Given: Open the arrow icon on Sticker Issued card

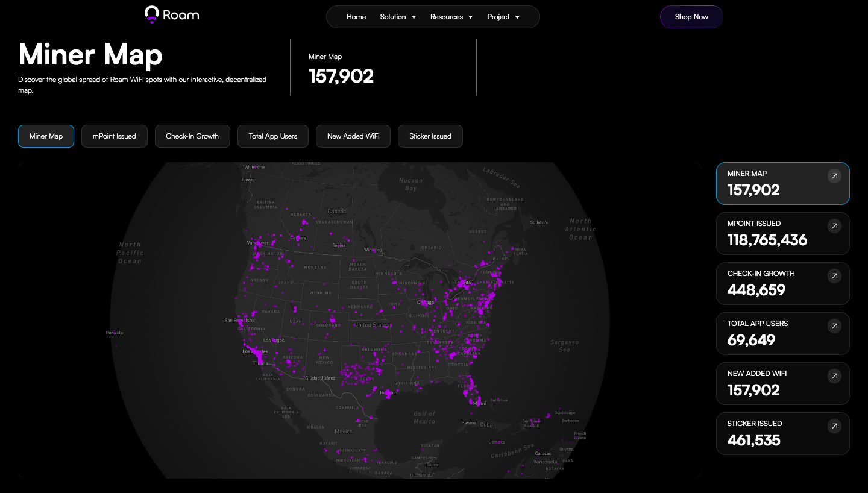Looking at the screenshot, I should tap(834, 426).
